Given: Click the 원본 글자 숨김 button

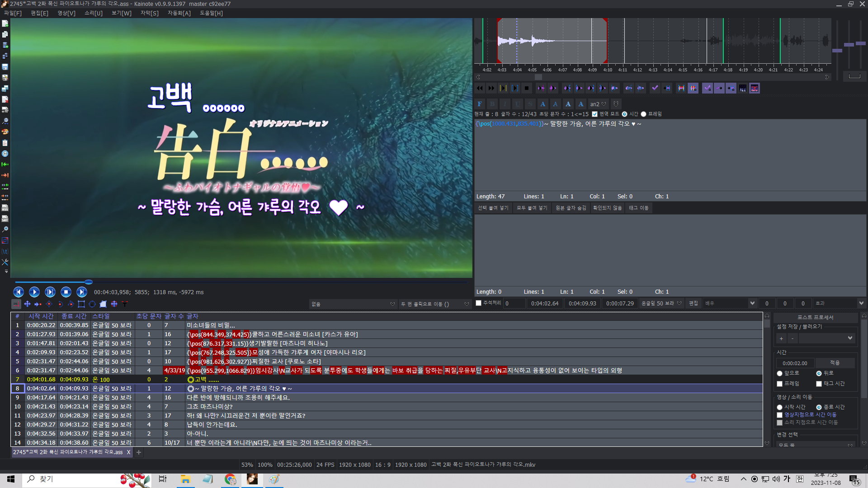Looking at the screenshot, I should [571, 208].
